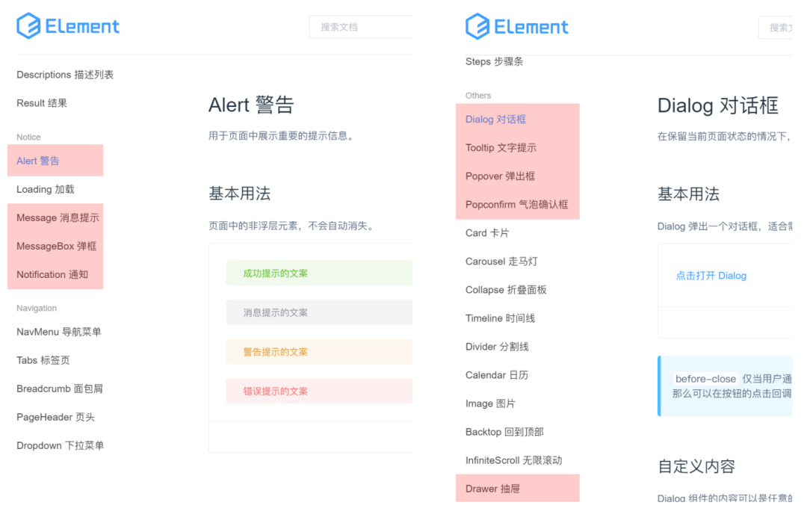Go to Notification 通知 docs
The height and width of the screenshot is (532, 807).
(52, 274)
